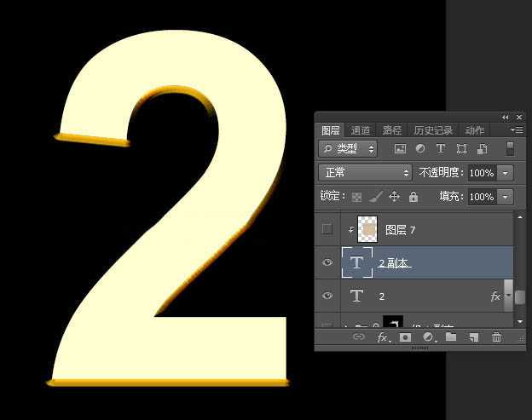The height and width of the screenshot is (420, 532).
Task: Open the 不透明度 opacity dropdown arrow
Action: tap(506, 173)
